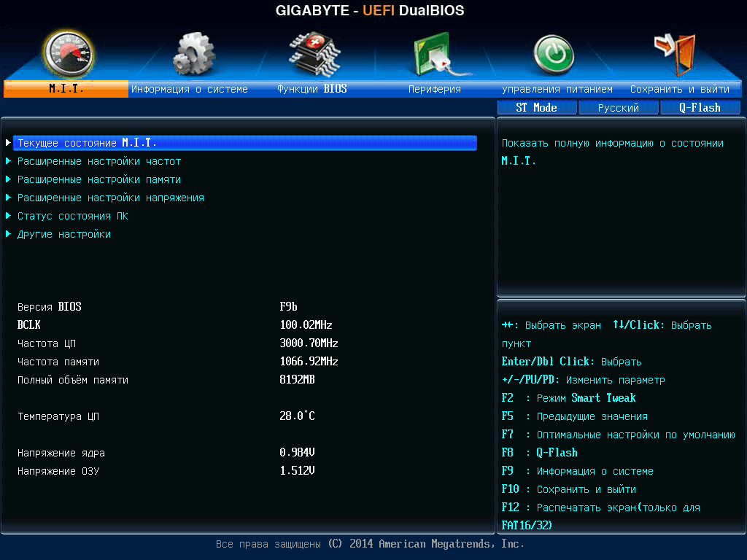Click the core voltage value 0.984V
The width and height of the screenshot is (747, 560).
coord(298,452)
